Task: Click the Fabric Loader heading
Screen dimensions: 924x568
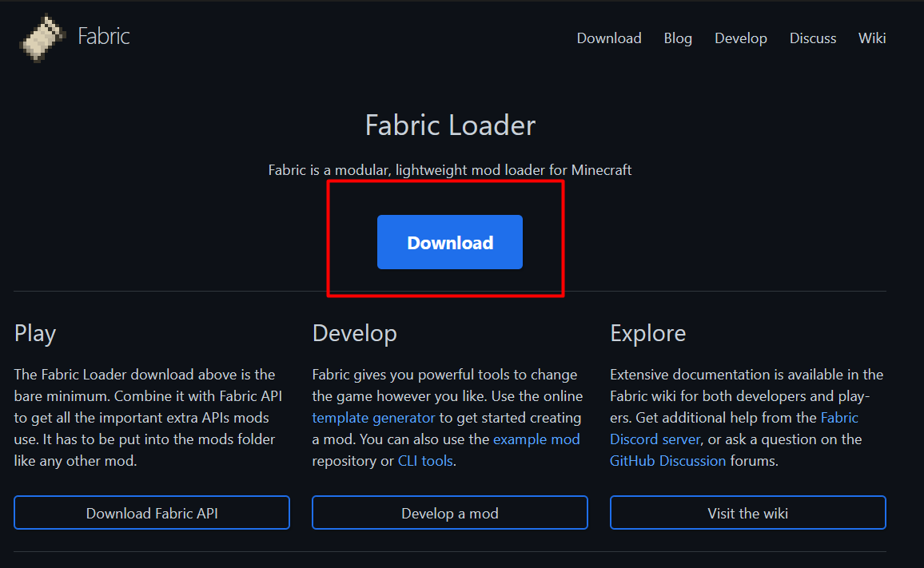Action: [450, 125]
